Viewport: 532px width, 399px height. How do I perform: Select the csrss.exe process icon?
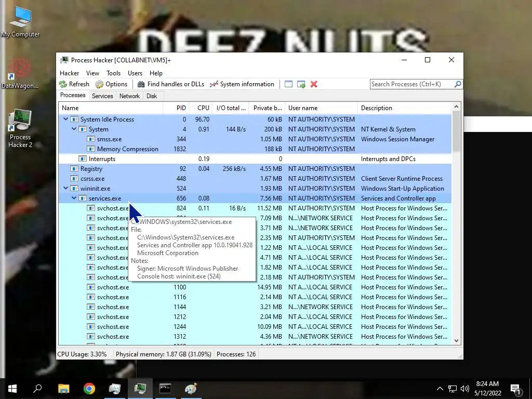coord(74,179)
